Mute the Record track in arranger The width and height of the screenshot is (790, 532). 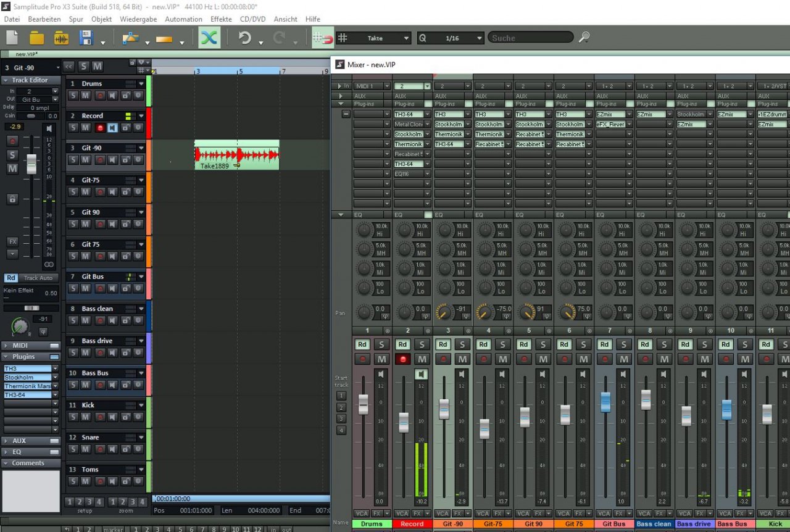click(86, 128)
